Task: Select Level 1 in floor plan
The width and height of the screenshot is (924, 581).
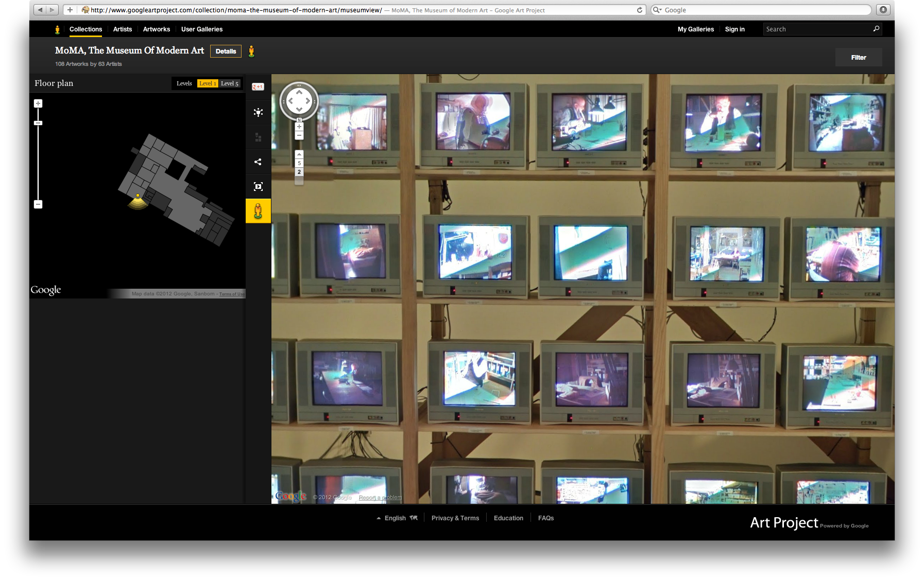Action: click(x=208, y=83)
